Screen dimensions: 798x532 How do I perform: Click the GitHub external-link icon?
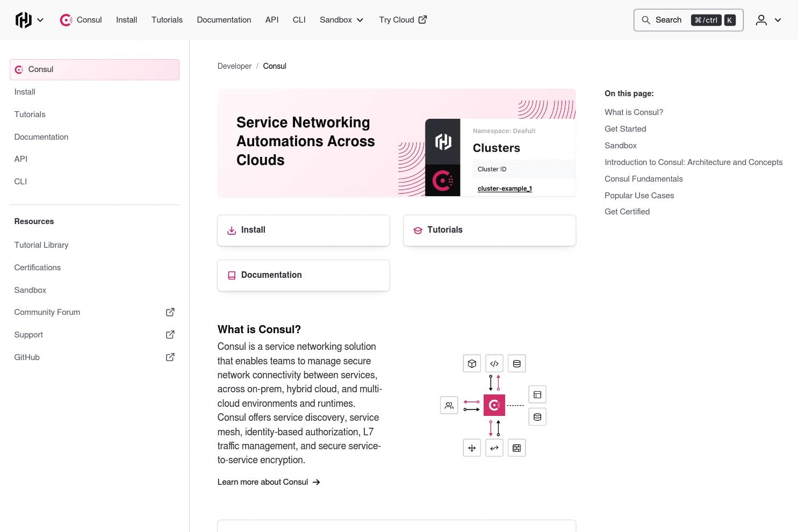click(170, 357)
